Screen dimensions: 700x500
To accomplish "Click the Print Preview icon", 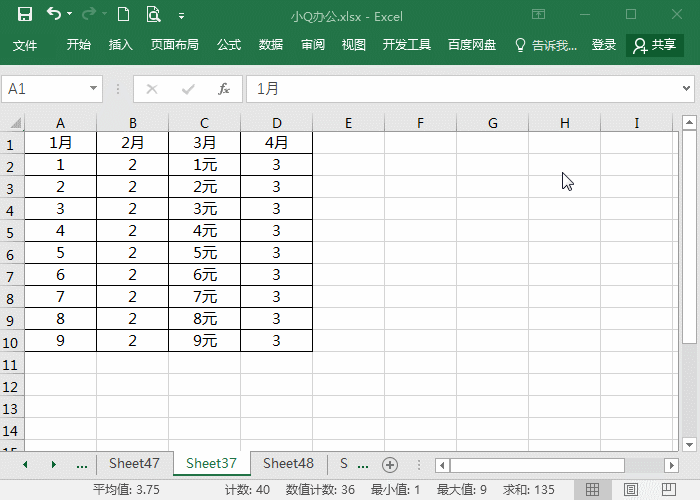I will tap(153, 15).
